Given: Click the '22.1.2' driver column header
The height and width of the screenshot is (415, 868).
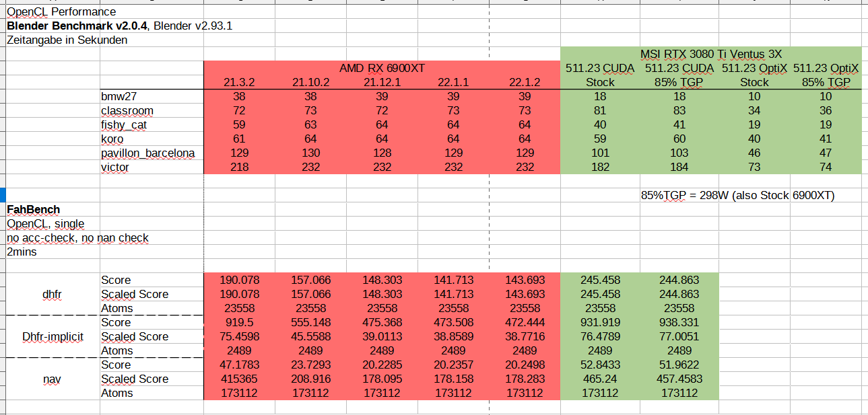Looking at the screenshot, I should (x=525, y=82).
